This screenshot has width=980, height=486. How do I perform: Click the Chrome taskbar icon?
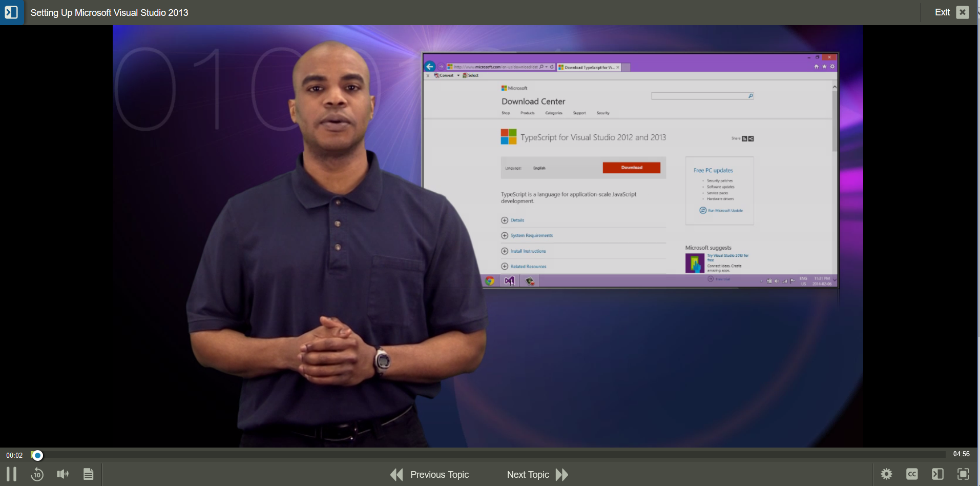coord(490,281)
